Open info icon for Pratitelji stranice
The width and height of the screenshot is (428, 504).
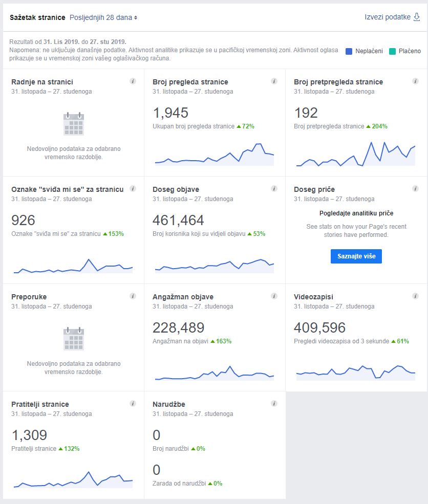(x=133, y=403)
